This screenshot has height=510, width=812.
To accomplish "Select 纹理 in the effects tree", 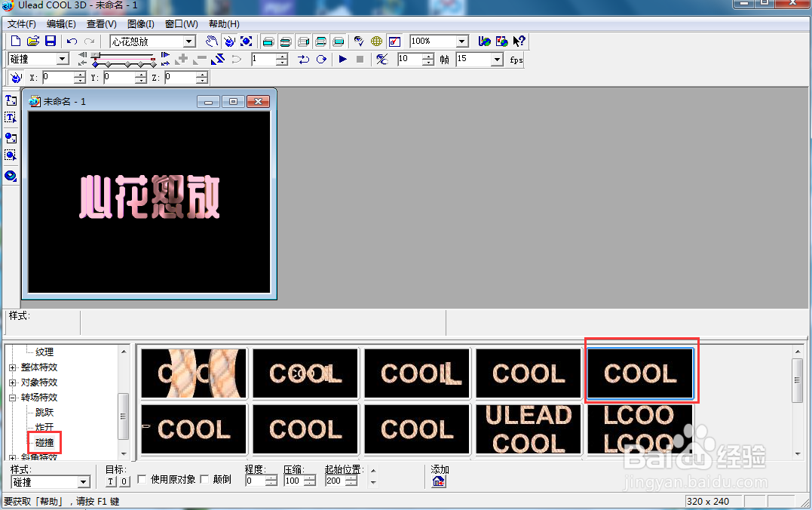I will click(x=44, y=352).
